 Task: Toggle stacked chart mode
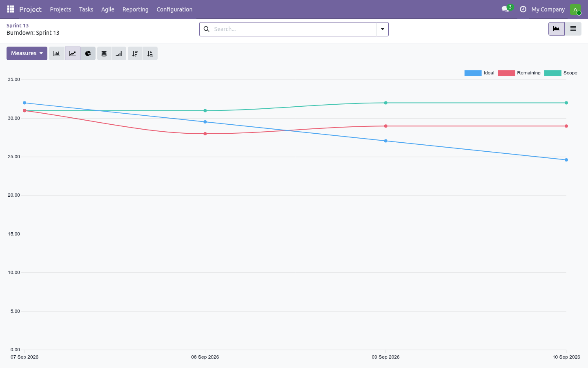[x=104, y=54]
